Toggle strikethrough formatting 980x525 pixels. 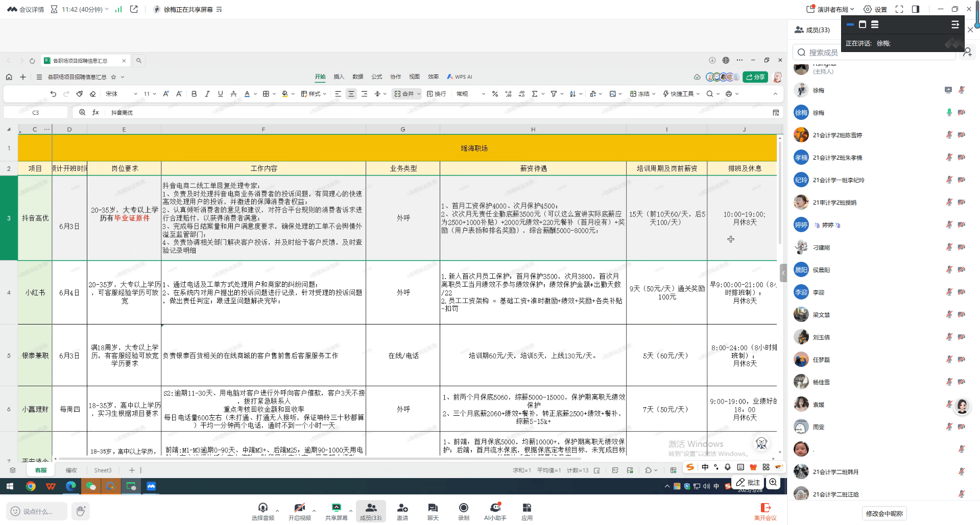click(233, 94)
